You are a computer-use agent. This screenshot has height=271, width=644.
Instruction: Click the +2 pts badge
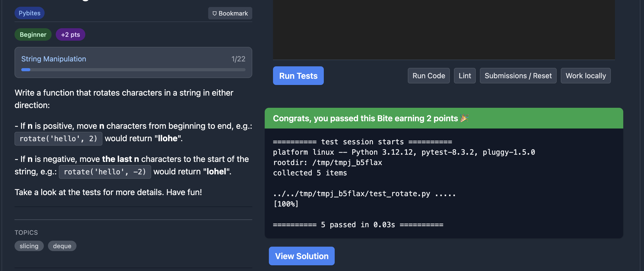70,34
